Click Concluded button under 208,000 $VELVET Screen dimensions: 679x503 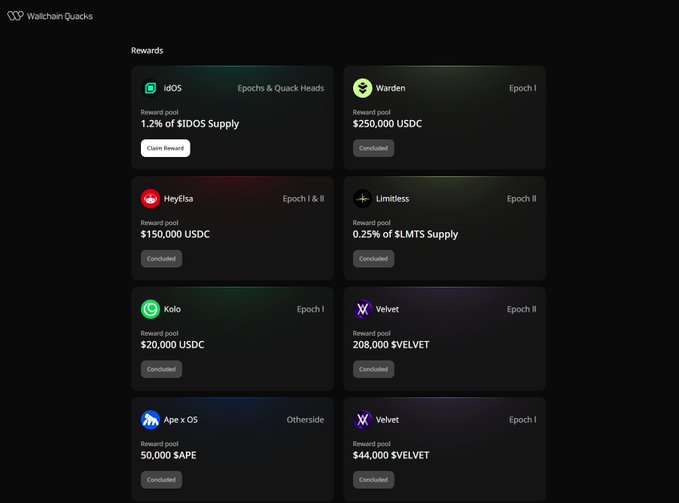pos(373,369)
